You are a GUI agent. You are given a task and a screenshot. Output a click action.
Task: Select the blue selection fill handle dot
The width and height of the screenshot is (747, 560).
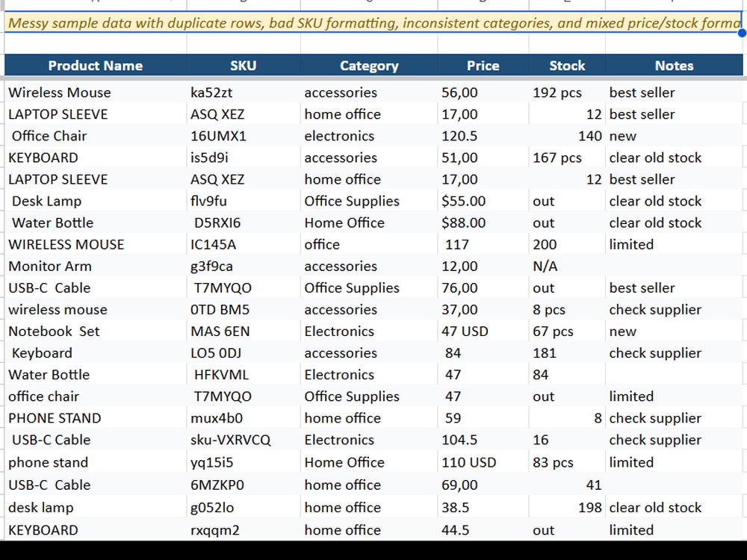(x=743, y=32)
